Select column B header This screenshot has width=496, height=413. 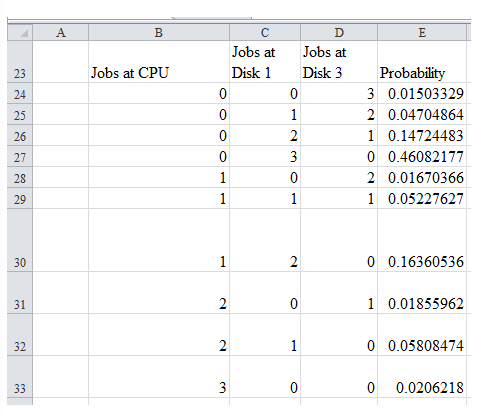tap(159, 32)
